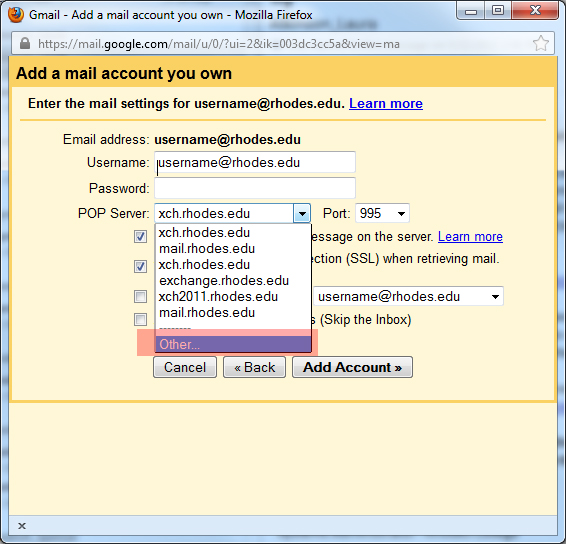Collapse the POP Server dropdown arrow

tap(302, 213)
